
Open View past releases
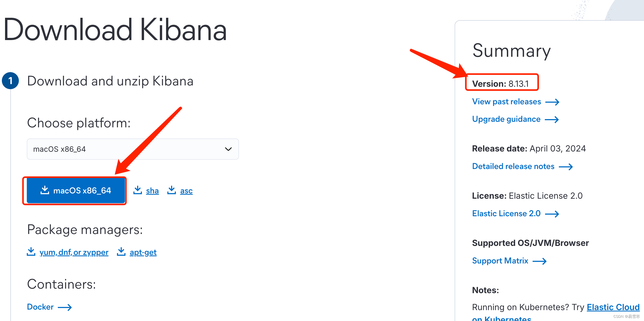pyautogui.click(x=506, y=101)
